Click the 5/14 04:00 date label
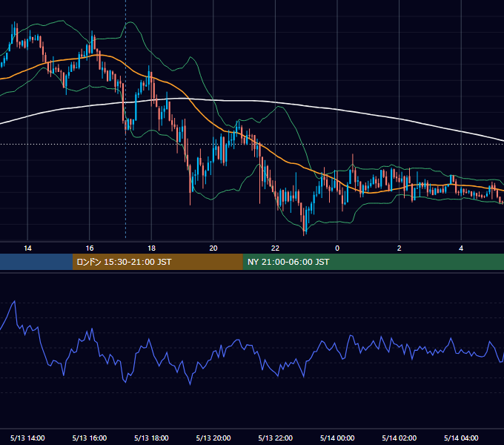This screenshot has width=504, height=445. point(461,438)
